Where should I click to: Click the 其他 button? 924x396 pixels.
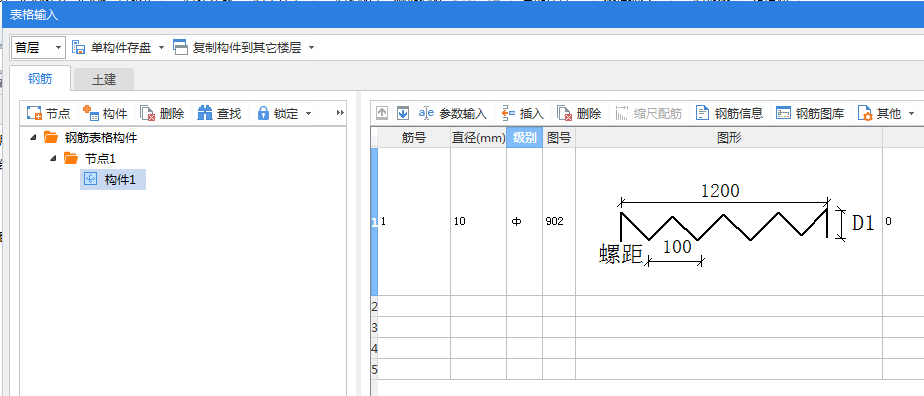pyautogui.click(x=879, y=113)
